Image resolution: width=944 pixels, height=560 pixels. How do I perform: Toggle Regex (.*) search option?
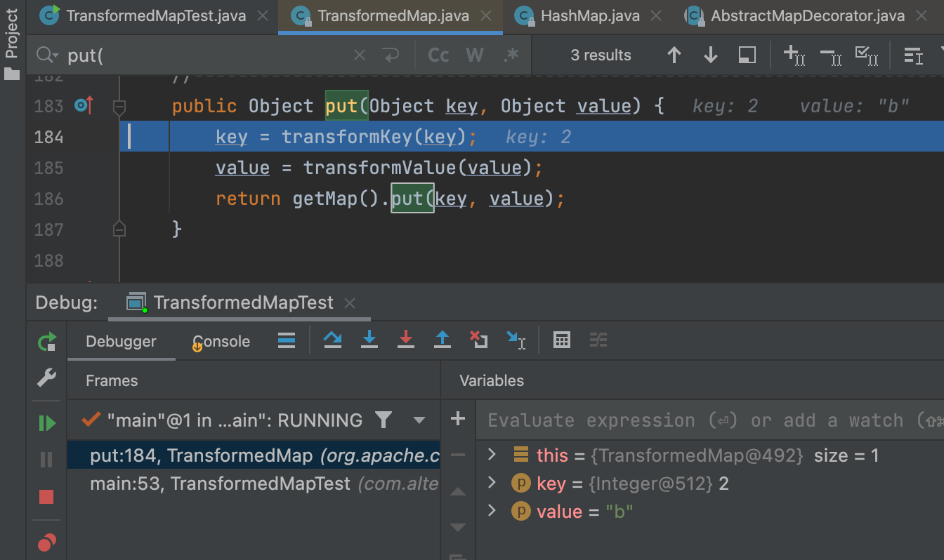(x=511, y=55)
